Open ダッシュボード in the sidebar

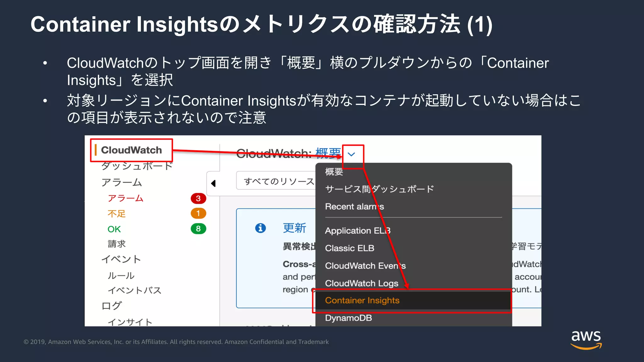[x=137, y=166]
